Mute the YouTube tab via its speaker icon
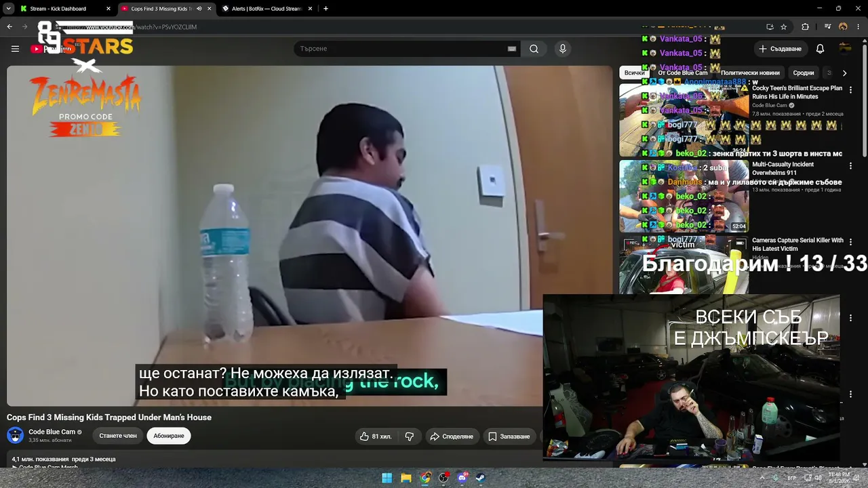This screenshot has width=868, height=488. (x=199, y=9)
